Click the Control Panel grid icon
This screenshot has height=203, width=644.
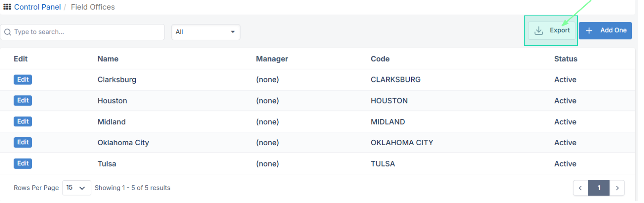coord(7,7)
